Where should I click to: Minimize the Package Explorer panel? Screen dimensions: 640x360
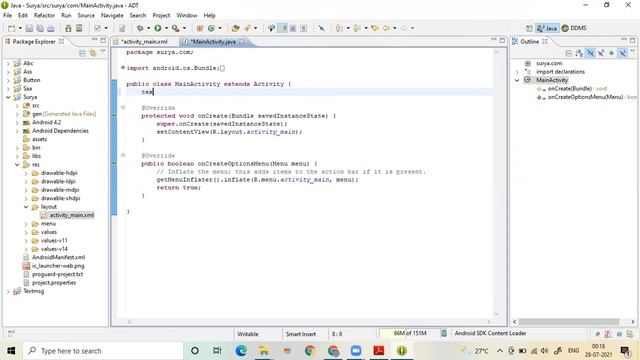(94, 40)
